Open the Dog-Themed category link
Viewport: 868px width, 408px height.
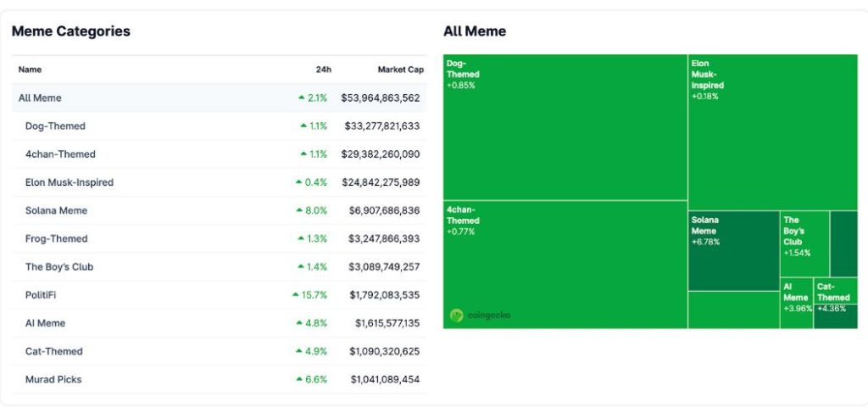pyautogui.click(x=55, y=126)
